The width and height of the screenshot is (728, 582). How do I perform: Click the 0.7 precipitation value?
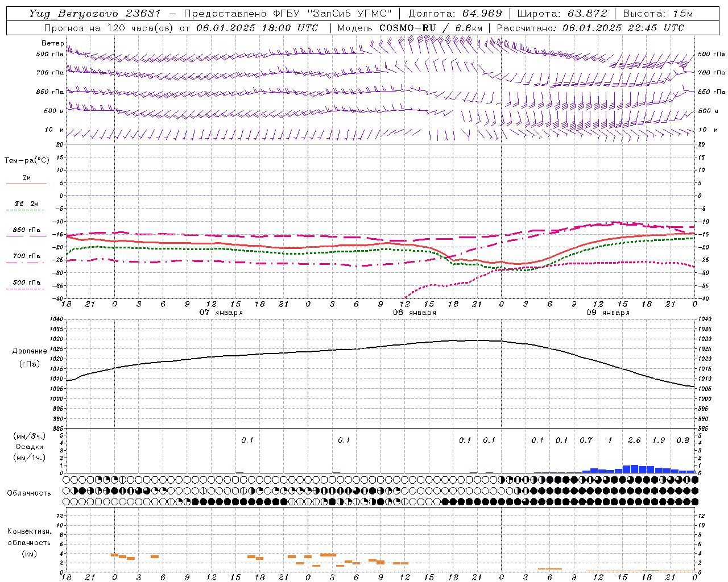pyautogui.click(x=586, y=440)
